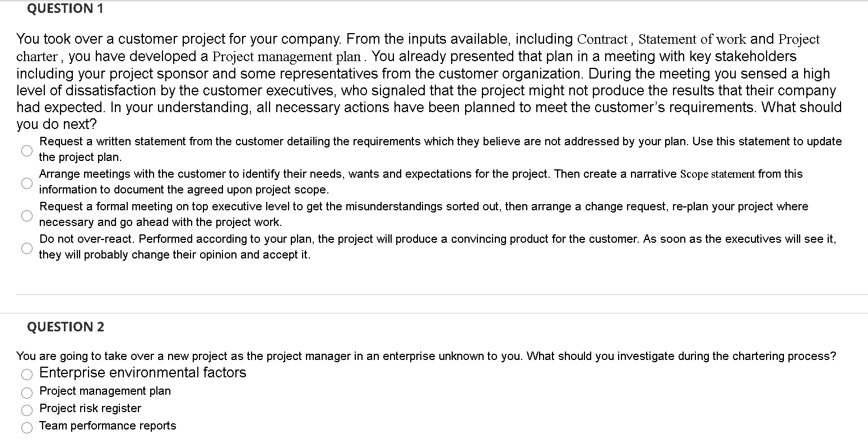Choose the "Arrange meetings with the customer" option
Viewport: 868px width, 448px height.
pos(26,183)
